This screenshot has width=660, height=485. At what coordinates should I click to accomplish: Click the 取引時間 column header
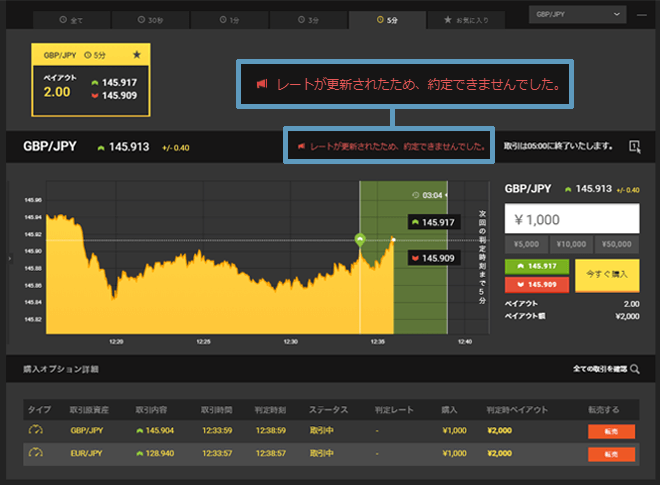point(216,410)
